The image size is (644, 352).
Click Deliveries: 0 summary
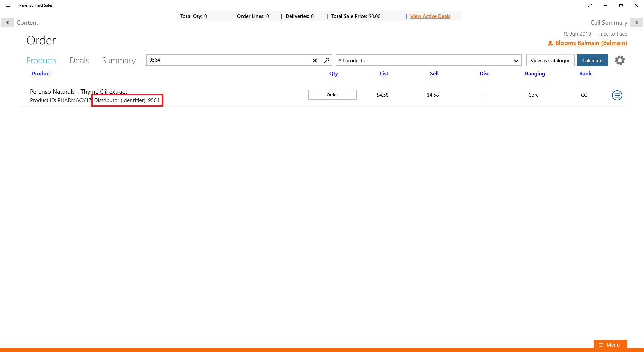pos(300,16)
